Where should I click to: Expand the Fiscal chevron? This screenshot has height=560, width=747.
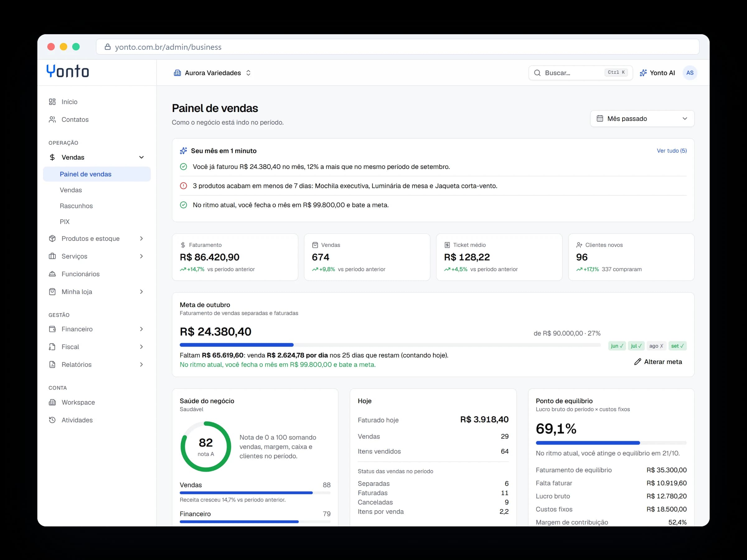[142, 347]
